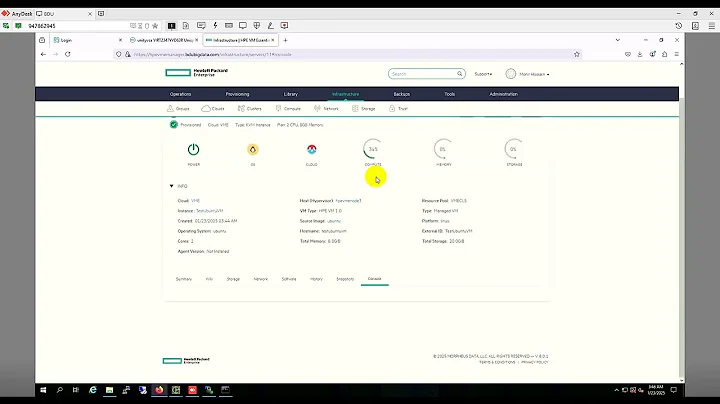
Task: Open the VME cloud link
Action: (195, 201)
